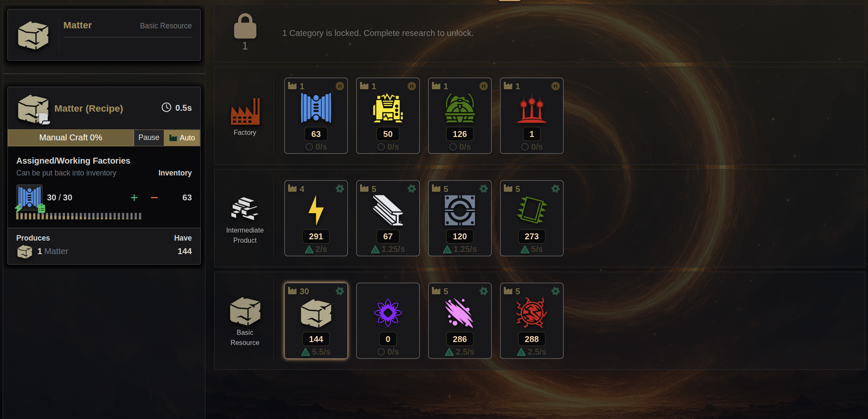Select the Matter basic resource card
This screenshot has height=419, width=868.
point(316,320)
